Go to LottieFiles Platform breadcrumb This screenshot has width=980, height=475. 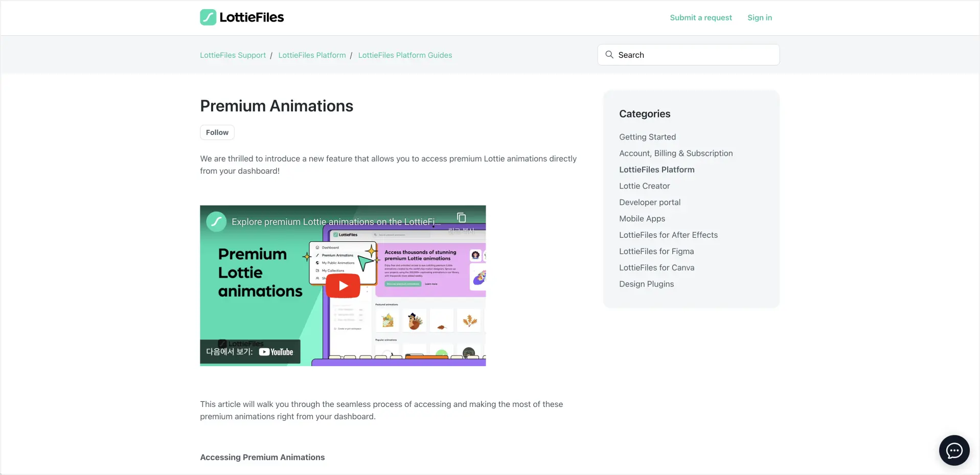click(x=312, y=55)
